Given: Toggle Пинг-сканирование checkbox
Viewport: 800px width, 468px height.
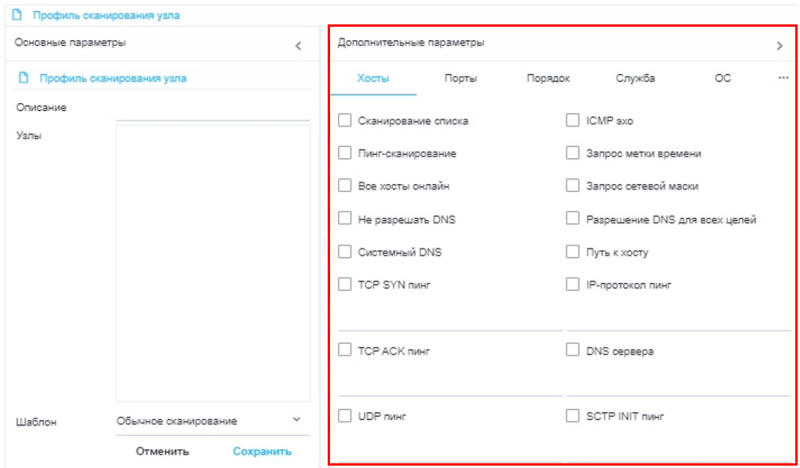Looking at the screenshot, I should click(345, 154).
